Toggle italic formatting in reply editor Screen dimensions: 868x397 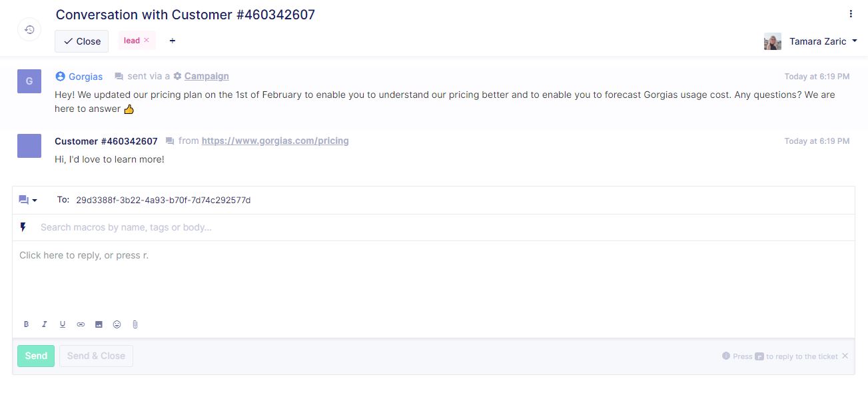(45, 324)
